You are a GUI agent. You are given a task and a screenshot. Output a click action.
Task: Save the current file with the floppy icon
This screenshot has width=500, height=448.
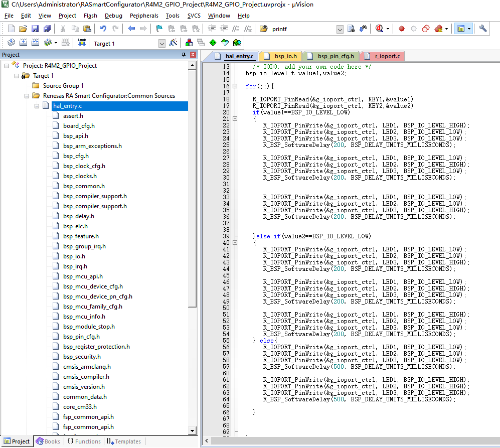click(x=35, y=29)
